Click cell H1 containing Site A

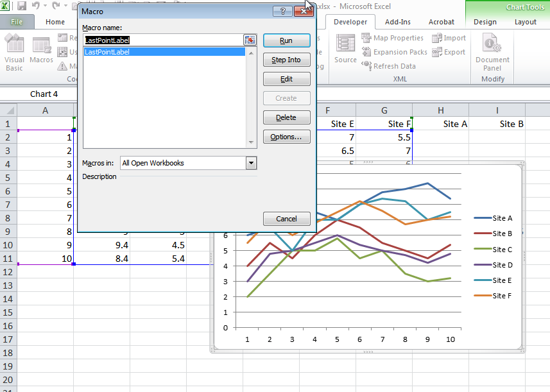440,124
